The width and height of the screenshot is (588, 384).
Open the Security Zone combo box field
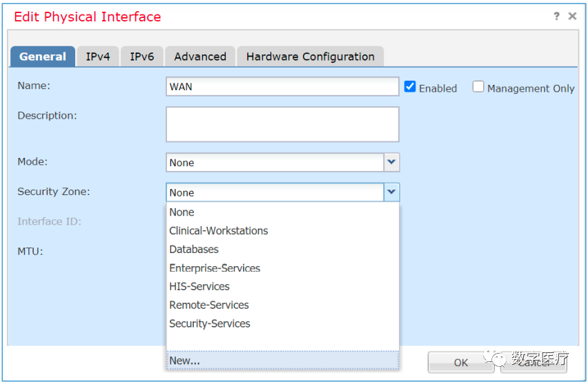tap(275, 192)
